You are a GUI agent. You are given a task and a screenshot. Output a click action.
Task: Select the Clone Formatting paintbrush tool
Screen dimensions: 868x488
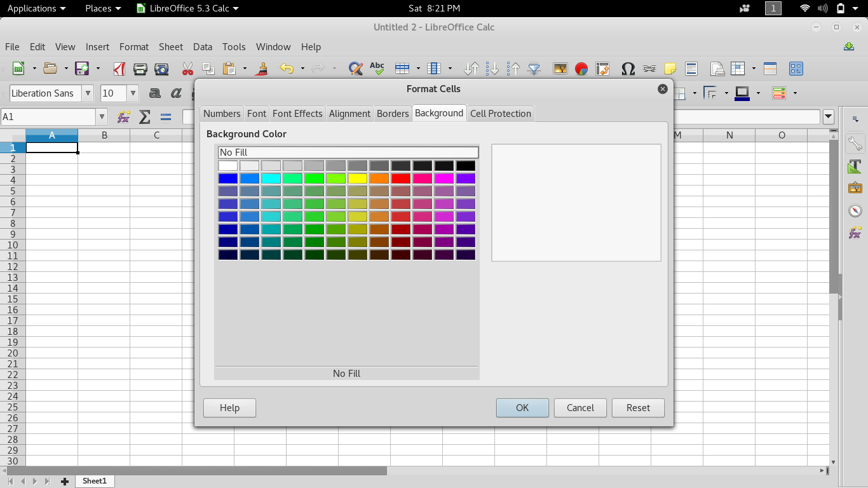click(262, 68)
